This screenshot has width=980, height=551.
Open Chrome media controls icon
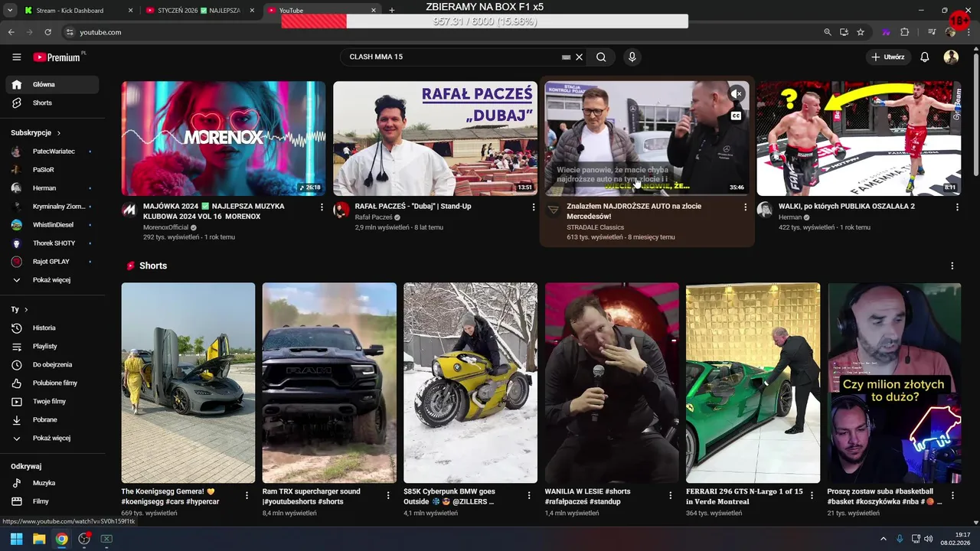coord(932,32)
